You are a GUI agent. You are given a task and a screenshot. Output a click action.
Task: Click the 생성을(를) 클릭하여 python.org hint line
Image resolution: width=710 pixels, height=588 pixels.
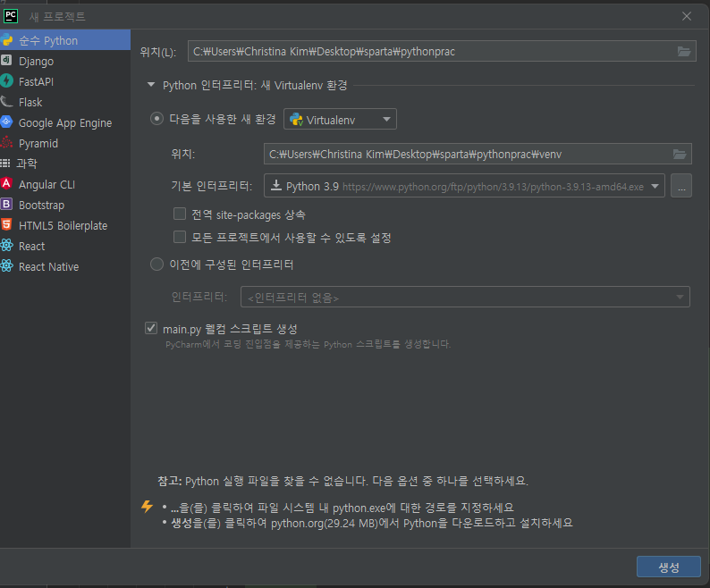coord(372,524)
